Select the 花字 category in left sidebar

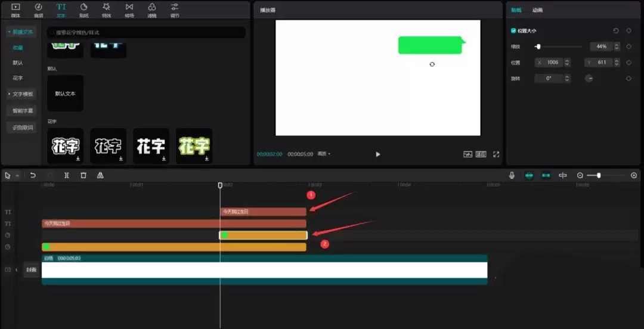tap(18, 78)
